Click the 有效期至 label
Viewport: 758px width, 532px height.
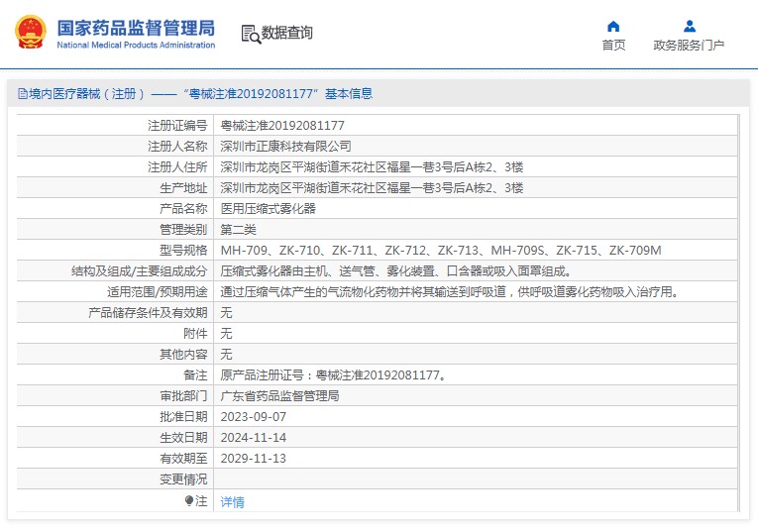183,458
